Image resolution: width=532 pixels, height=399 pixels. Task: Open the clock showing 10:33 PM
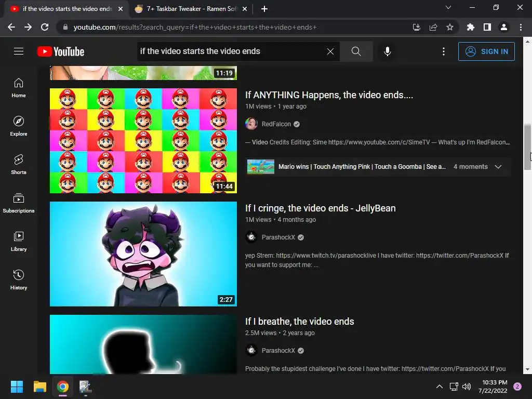pos(493,387)
